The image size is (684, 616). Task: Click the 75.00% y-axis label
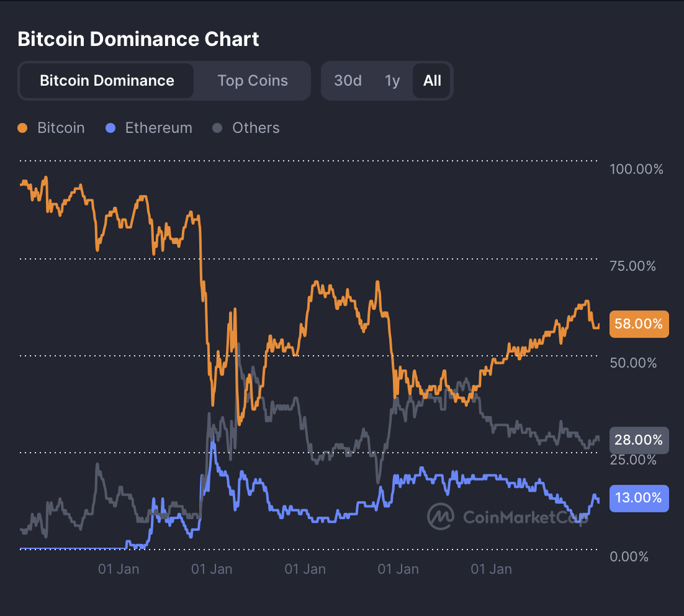[x=632, y=266]
